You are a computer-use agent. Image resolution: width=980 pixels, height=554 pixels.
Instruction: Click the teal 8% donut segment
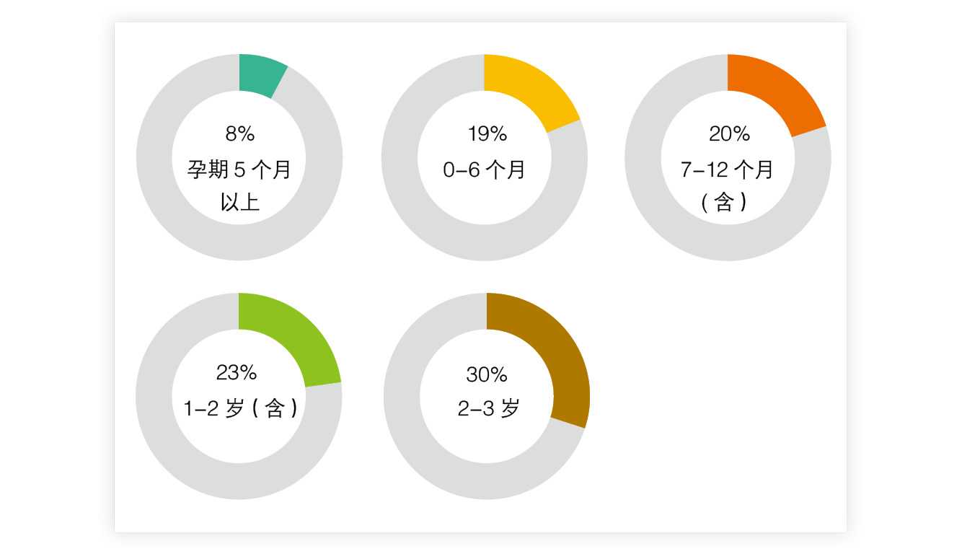click(x=260, y=75)
